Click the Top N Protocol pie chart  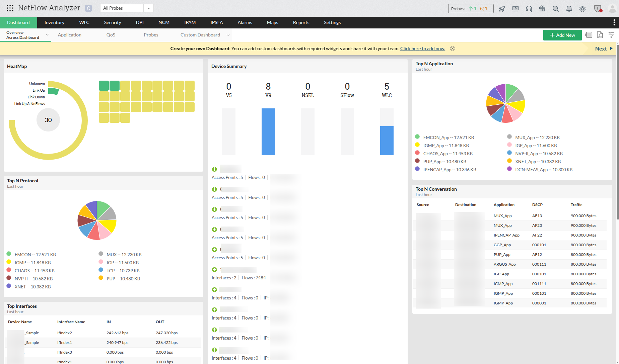coord(97,220)
